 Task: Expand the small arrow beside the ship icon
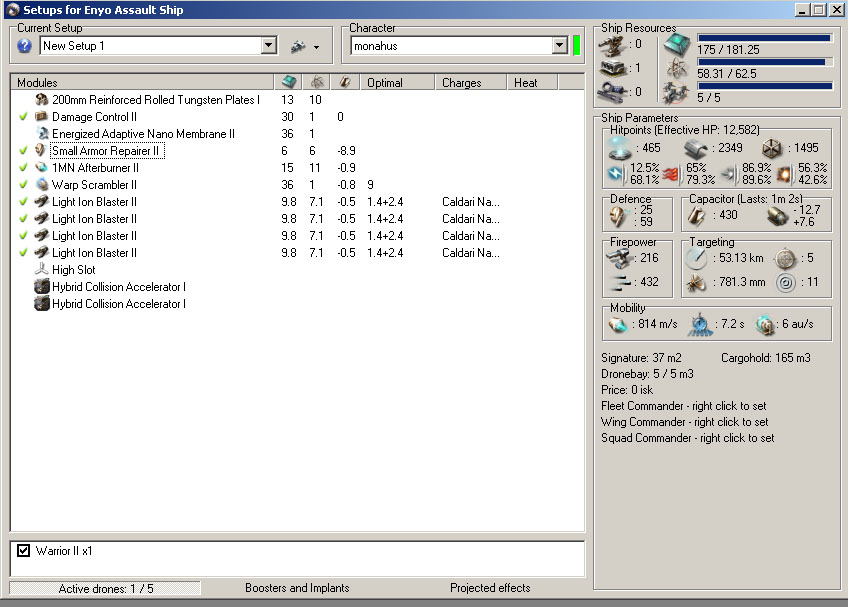click(x=316, y=48)
